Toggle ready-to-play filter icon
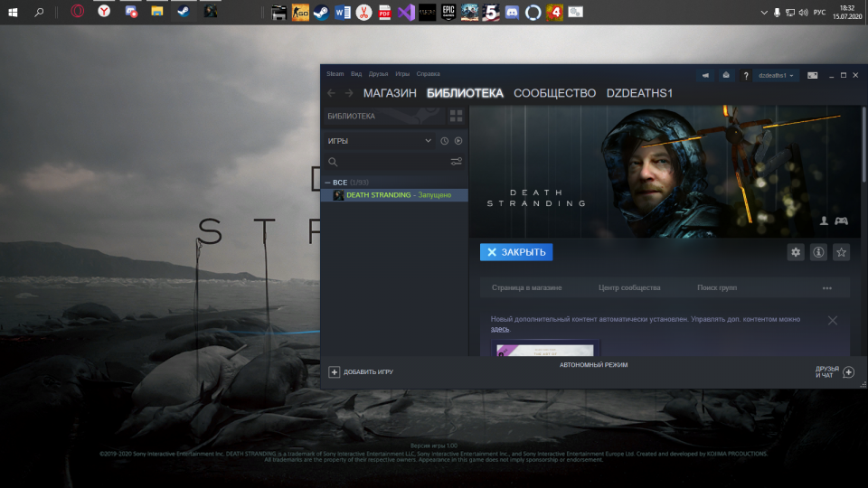Viewport: 868px width, 488px height. (x=458, y=141)
